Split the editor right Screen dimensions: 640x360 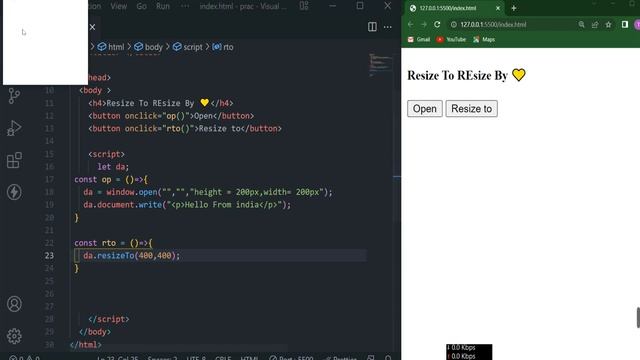point(372,27)
